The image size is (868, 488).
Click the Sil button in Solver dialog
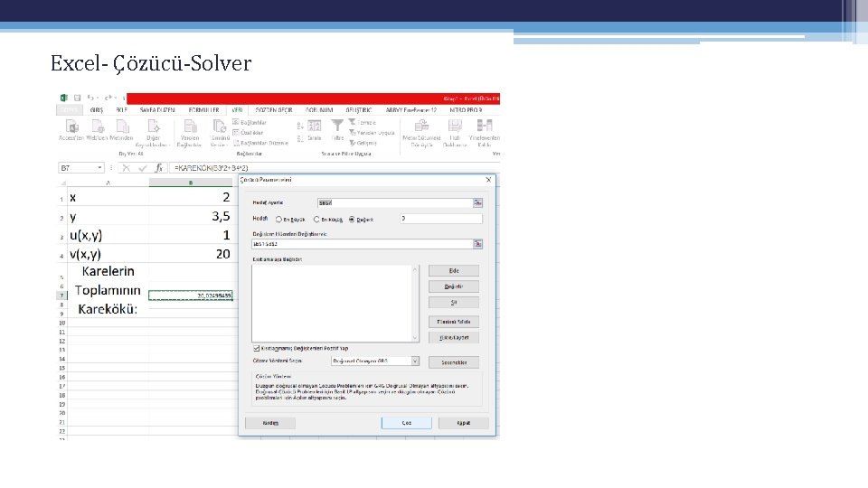coord(454,303)
